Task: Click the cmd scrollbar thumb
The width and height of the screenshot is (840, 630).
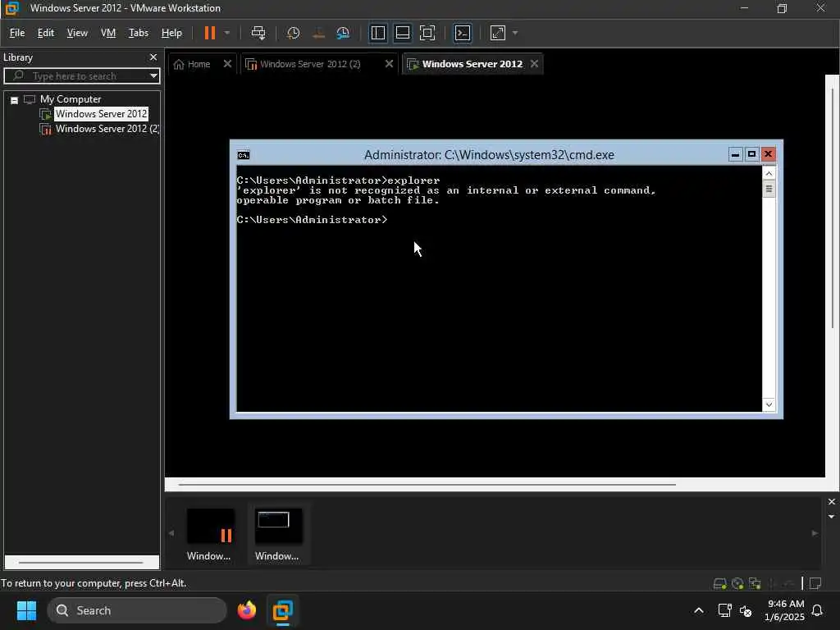Action: point(769,189)
